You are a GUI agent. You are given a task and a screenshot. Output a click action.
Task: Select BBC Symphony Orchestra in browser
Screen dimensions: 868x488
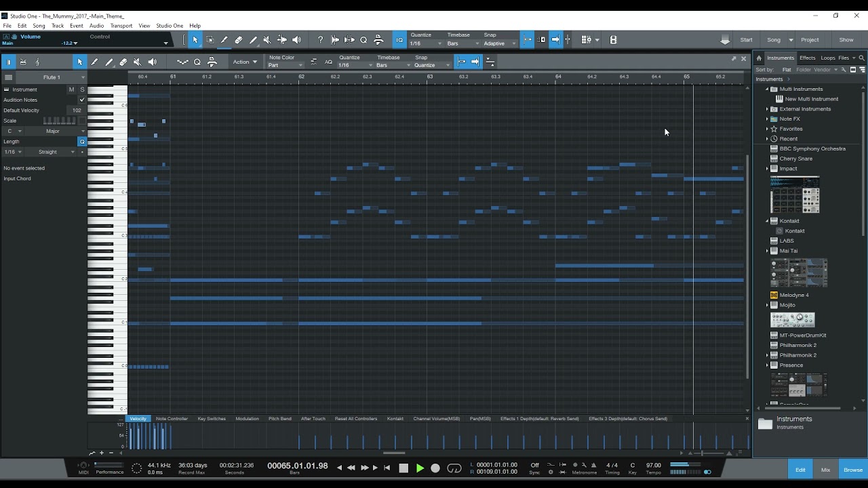pyautogui.click(x=812, y=148)
